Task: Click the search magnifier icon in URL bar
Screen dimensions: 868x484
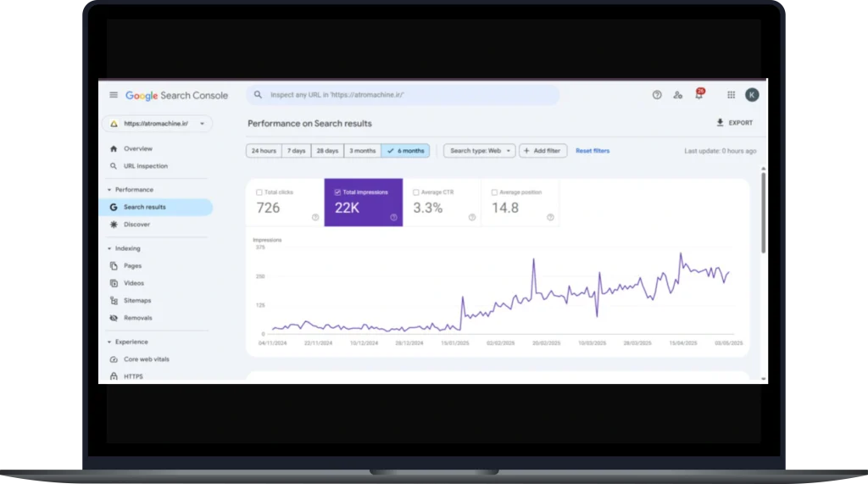Action: point(258,95)
